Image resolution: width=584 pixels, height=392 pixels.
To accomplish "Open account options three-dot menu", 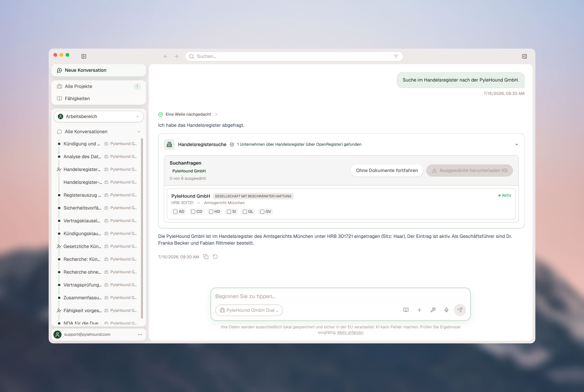I will (x=140, y=335).
